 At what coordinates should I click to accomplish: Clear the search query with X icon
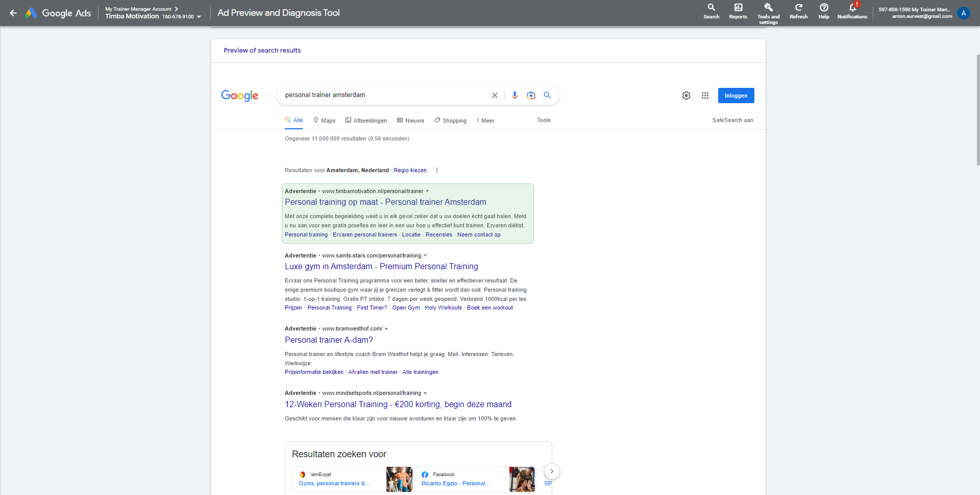pyautogui.click(x=495, y=96)
